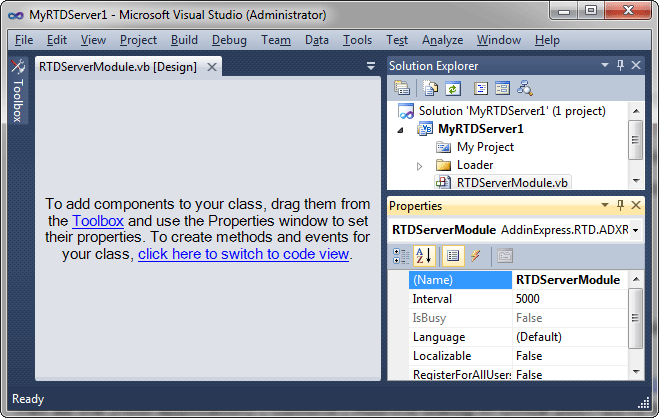Click the My Project item icon
Screen dimensions: 659x418
pyautogui.click(x=443, y=147)
